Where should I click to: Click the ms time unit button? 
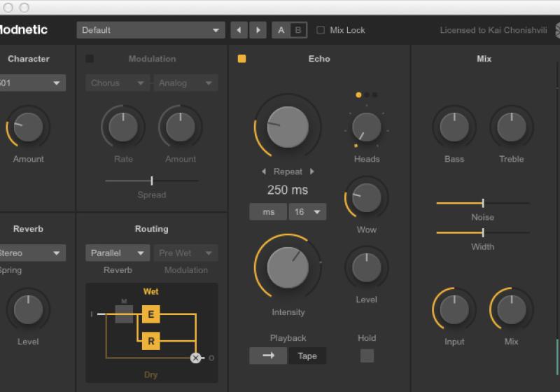(x=267, y=212)
